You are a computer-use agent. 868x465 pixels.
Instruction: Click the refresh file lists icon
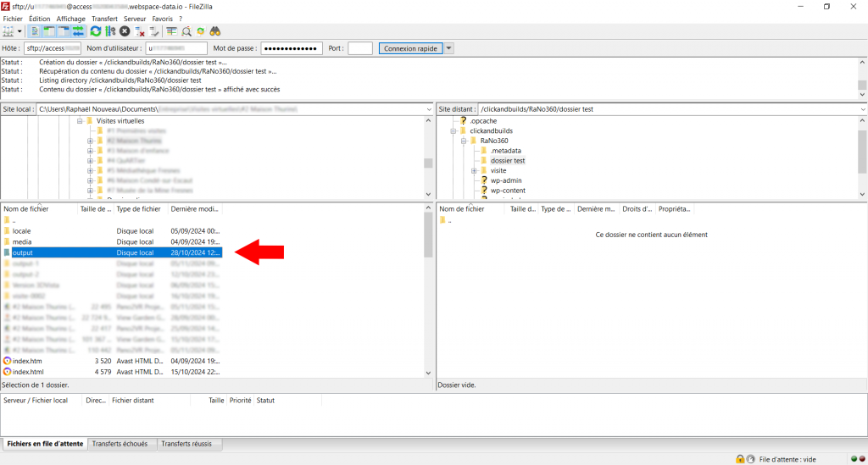[96, 31]
